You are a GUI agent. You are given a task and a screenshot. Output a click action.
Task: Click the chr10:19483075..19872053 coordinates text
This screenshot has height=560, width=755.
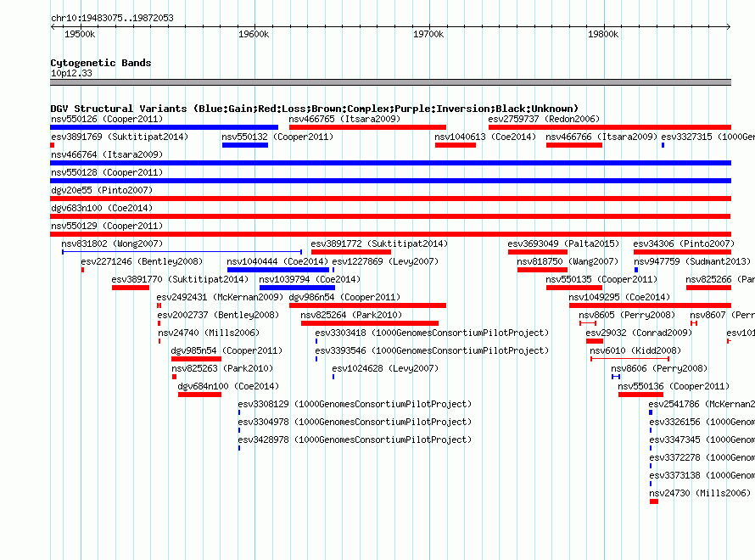pos(112,18)
